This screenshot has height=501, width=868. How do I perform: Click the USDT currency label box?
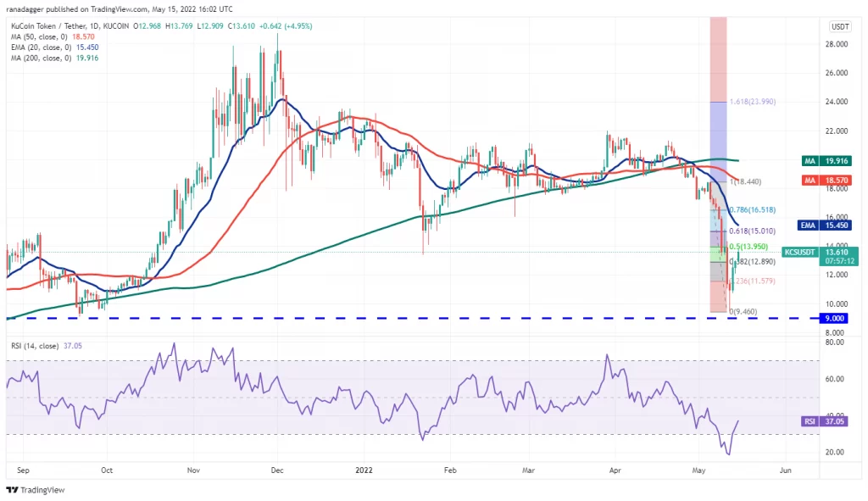point(840,26)
